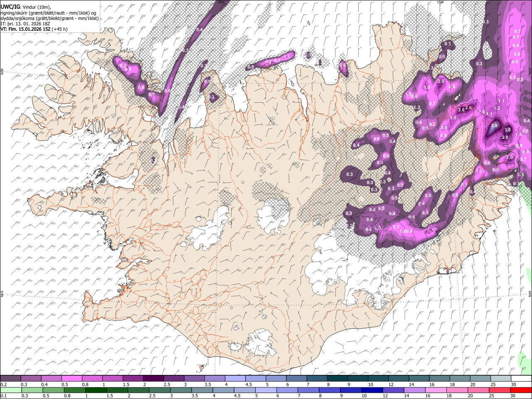Viewport: 532px width, 399px height.
Task: Click the 1.5 precipitation value in the east
Action: [453, 118]
